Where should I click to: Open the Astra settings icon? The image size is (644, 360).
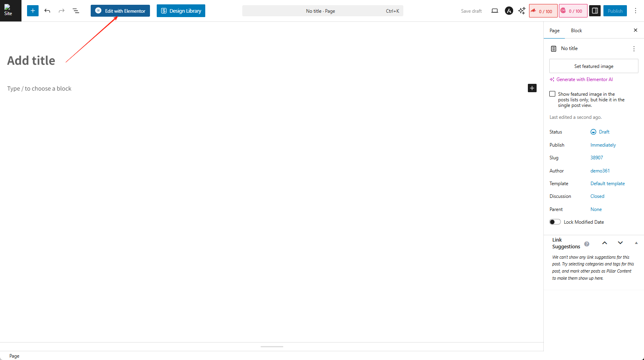tap(509, 11)
